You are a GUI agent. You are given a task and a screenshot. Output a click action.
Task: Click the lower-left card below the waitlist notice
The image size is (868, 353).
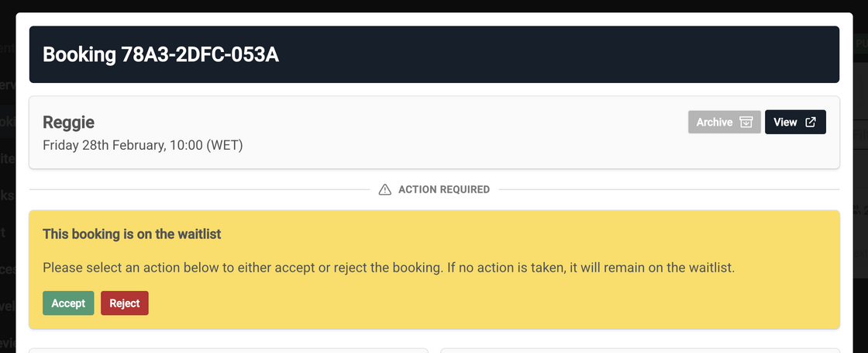[228, 350]
